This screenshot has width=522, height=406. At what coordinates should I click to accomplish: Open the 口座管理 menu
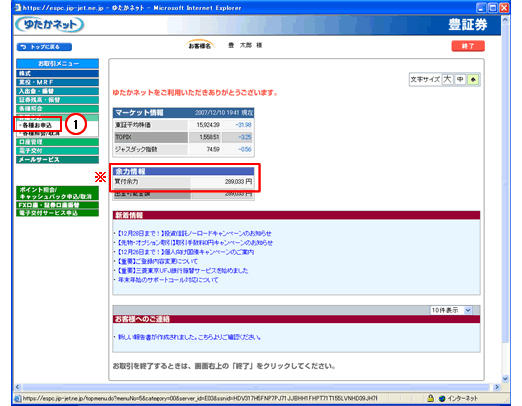click(x=57, y=142)
